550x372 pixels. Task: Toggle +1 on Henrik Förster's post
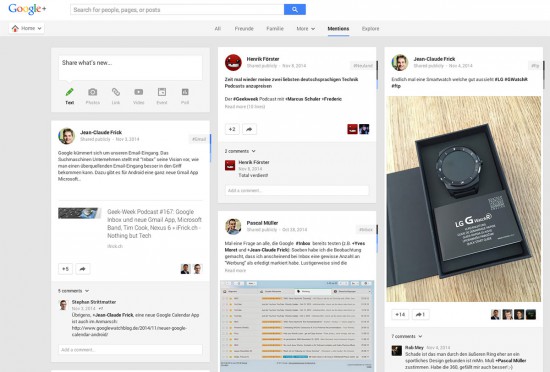232,129
